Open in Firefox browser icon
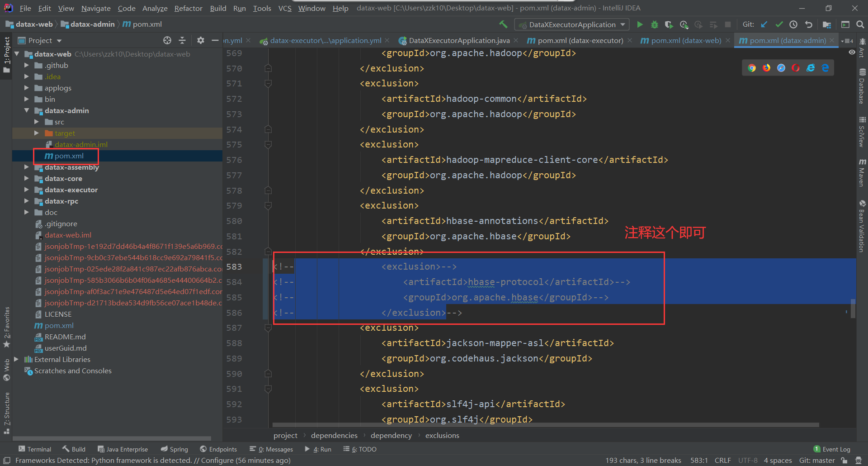 767,68
